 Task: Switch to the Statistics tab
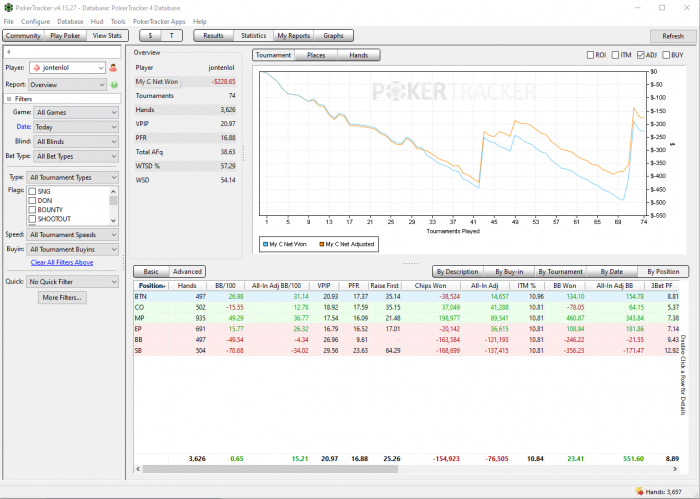coord(254,36)
